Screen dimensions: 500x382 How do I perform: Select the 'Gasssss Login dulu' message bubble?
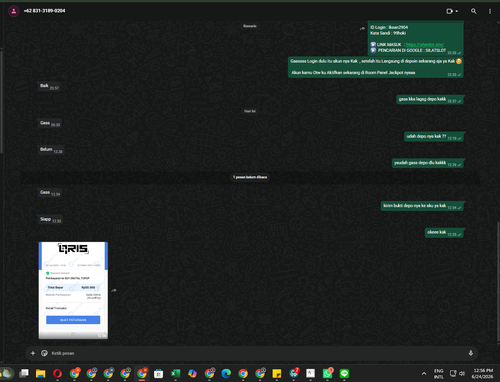376,67
